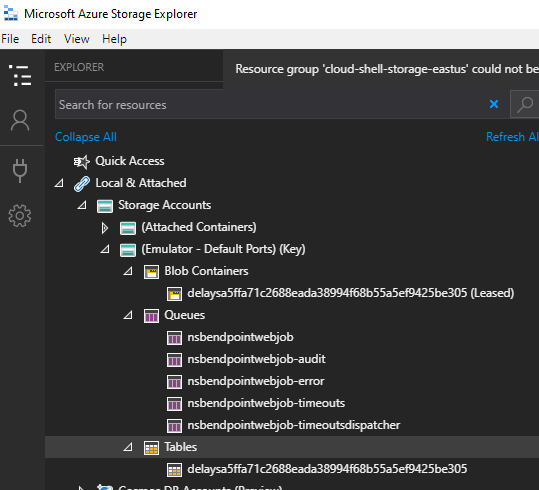This screenshot has width=539, height=490.
Task: Open the nsbendpointwebjob-error queue
Action: point(255,381)
